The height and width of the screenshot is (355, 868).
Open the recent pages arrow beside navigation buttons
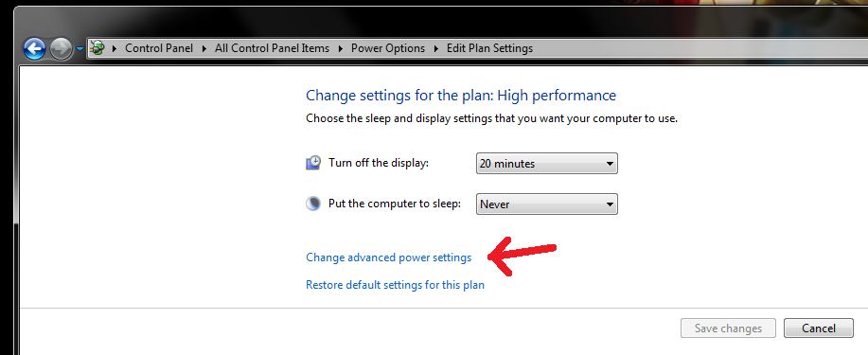[x=80, y=49]
